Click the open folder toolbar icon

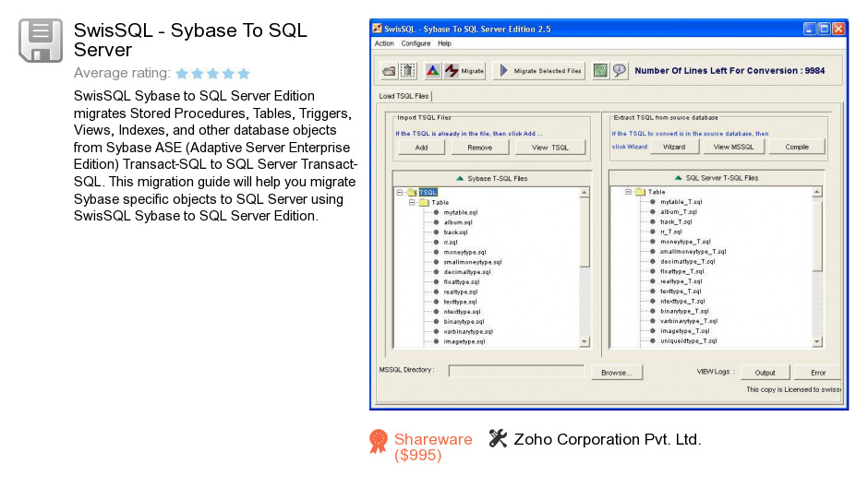click(389, 71)
